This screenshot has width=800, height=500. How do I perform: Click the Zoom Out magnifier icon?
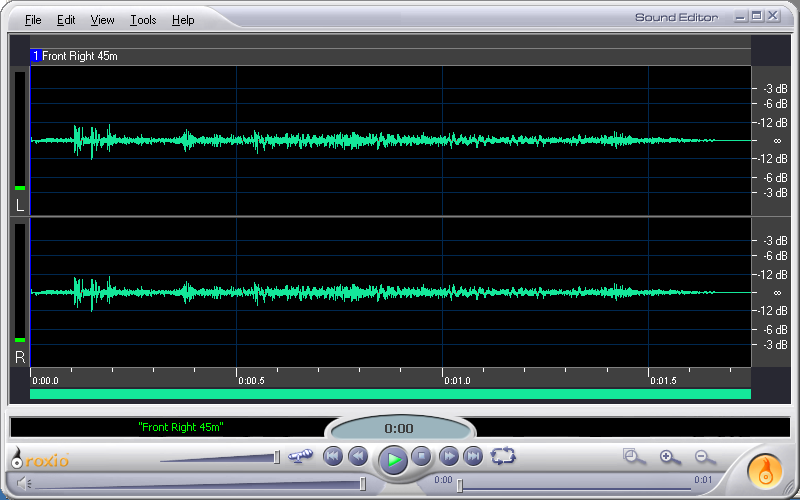click(704, 457)
